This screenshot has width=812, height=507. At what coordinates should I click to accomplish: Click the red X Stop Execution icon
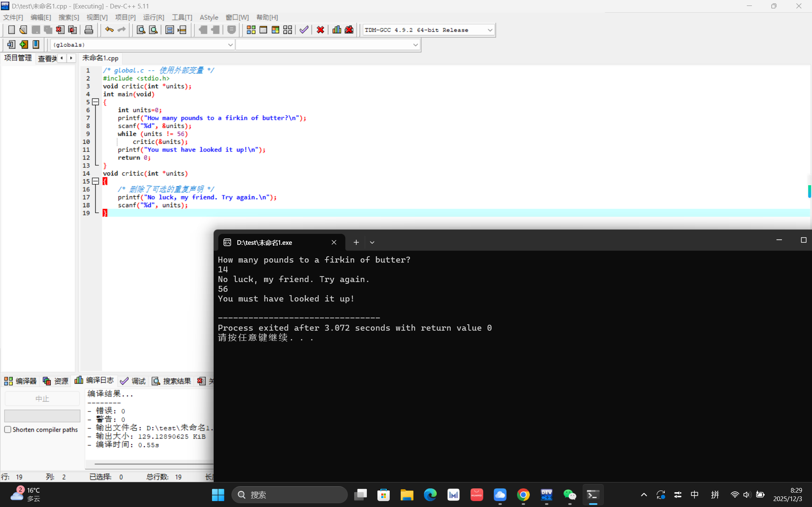click(320, 30)
